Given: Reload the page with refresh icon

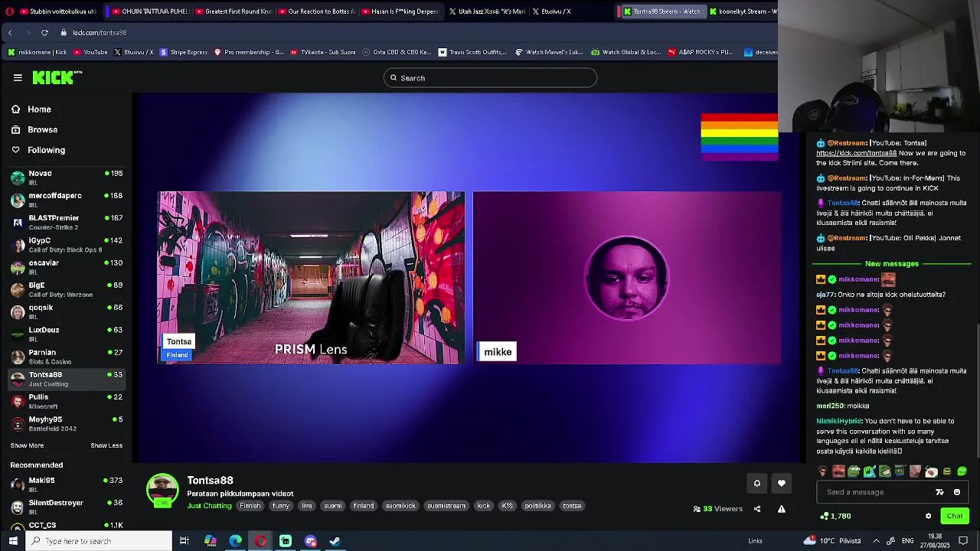Looking at the screenshot, I should (x=44, y=33).
